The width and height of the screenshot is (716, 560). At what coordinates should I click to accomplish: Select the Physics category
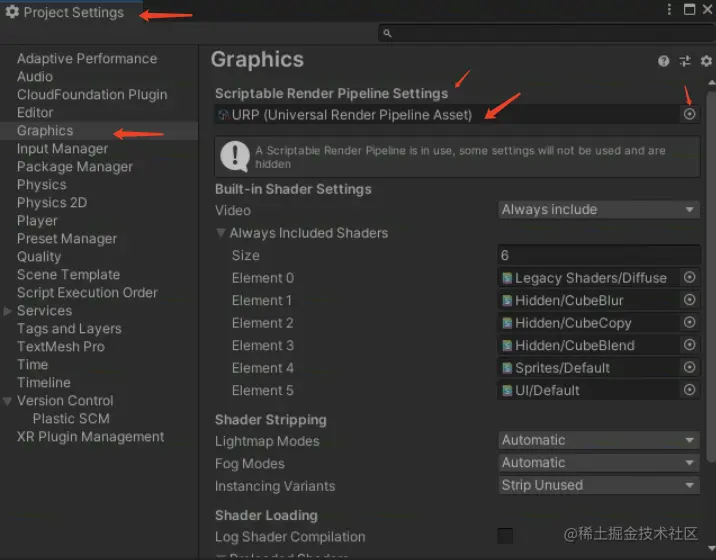(x=42, y=185)
